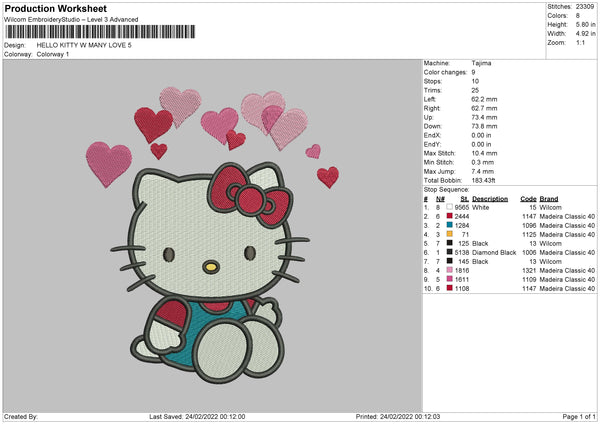The image size is (600, 424).
Task: Select the black swatch in stop row 125
Action: pyautogui.click(x=449, y=243)
